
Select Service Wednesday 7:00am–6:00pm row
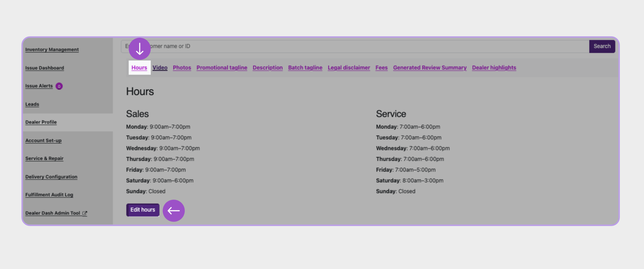[x=413, y=148]
